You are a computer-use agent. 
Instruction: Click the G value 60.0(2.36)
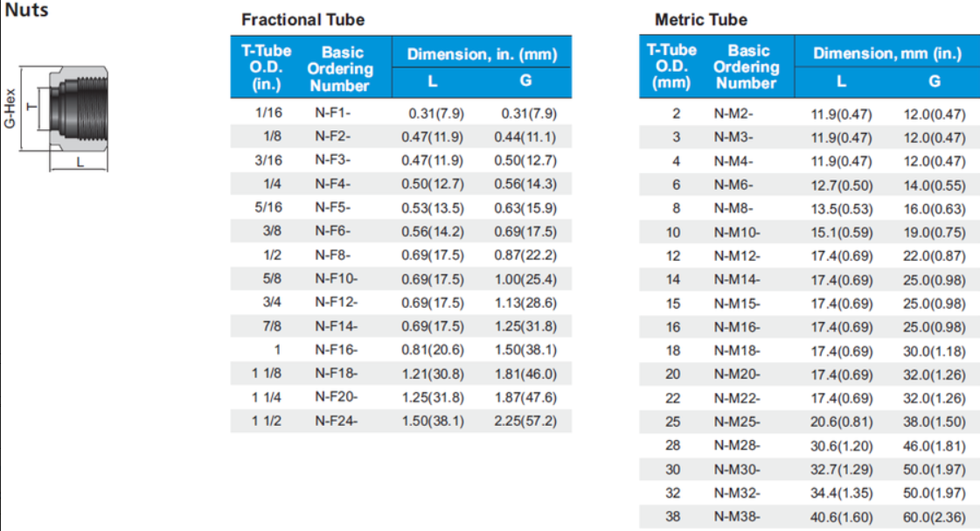(935, 517)
